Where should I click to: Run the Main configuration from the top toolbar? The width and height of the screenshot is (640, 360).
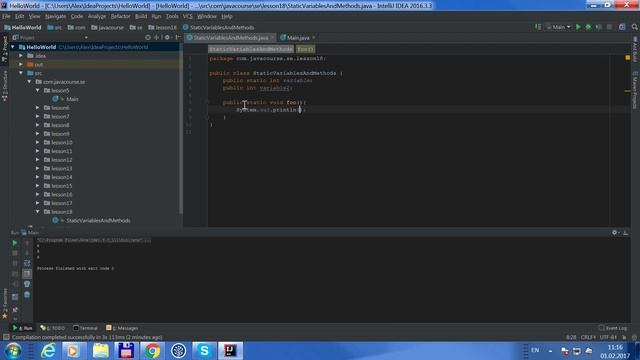[x=578, y=27]
